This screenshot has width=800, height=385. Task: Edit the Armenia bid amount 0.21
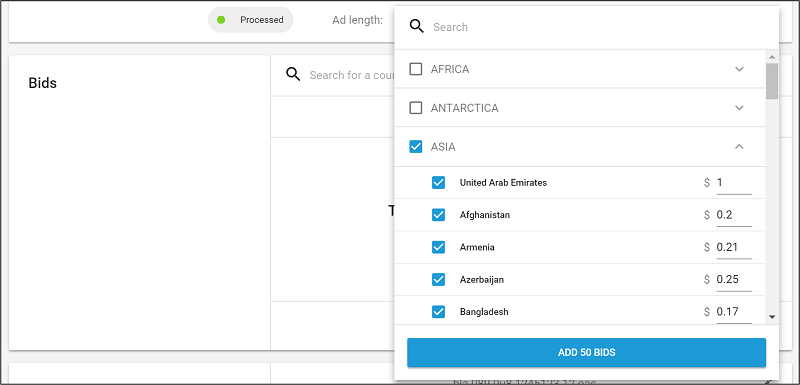pyautogui.click(x=734, y=247)
